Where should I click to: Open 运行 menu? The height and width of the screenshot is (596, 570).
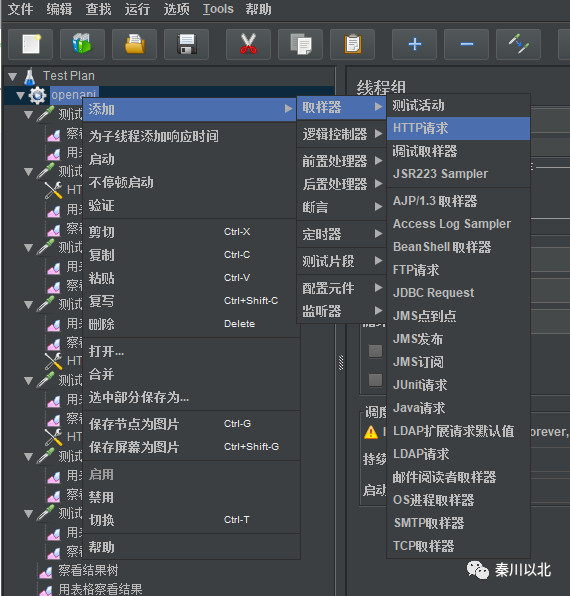coord(137,9)
